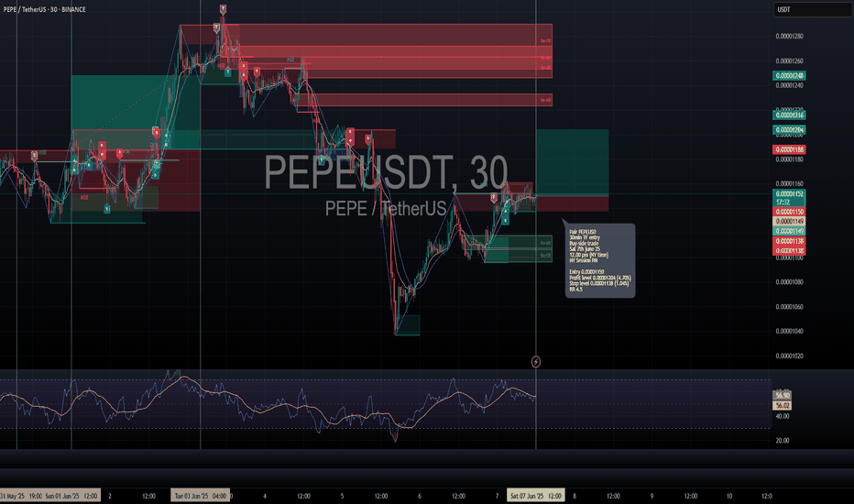This screenshot has height=504, width=854.
Task: Open the USDT currency selector
Action: [x=812, y=9]
